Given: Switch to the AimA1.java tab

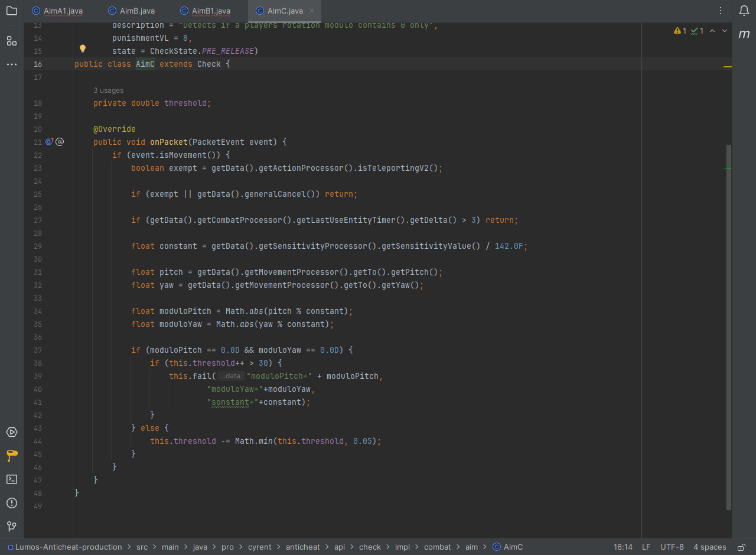Looking at the screenshot, I should tap(57, 11).
